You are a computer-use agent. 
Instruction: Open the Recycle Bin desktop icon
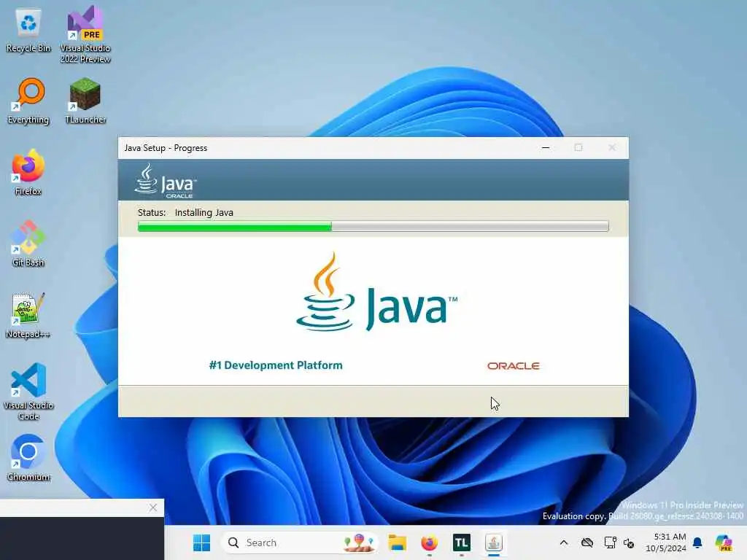[28, 31]
